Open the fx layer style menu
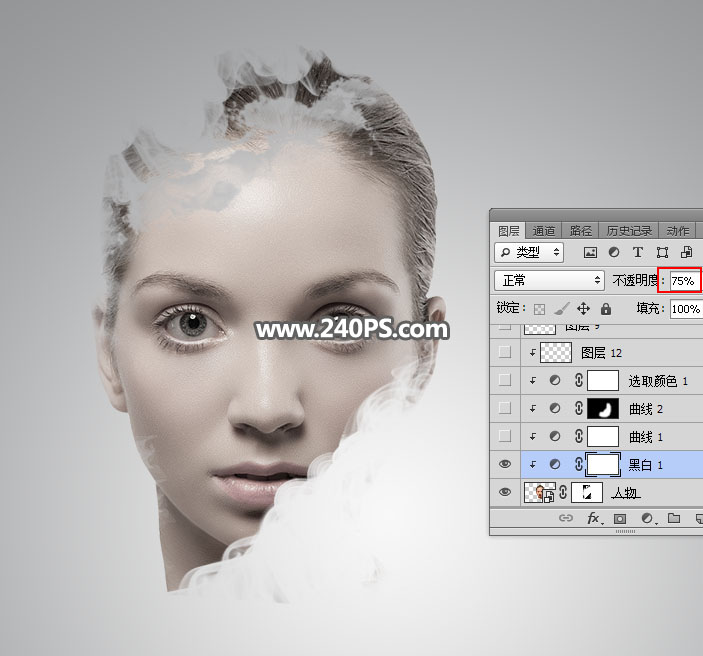 pyautogui.click(x=593, y=519)
